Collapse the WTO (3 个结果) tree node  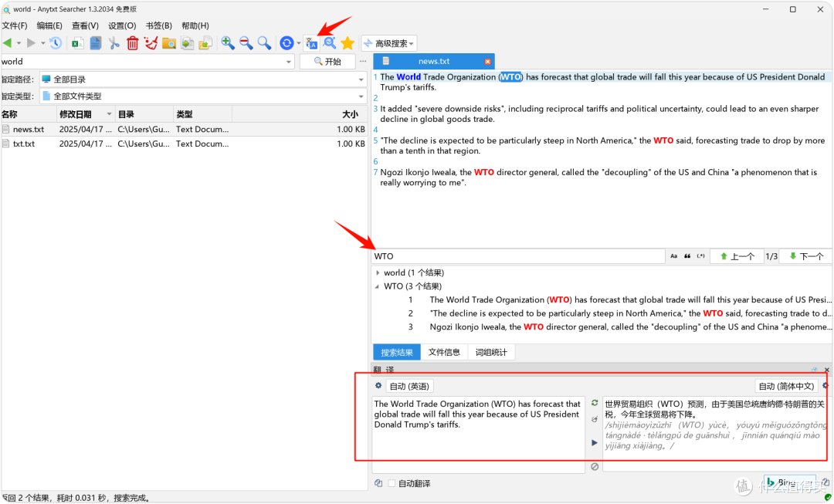click(377, 286)
